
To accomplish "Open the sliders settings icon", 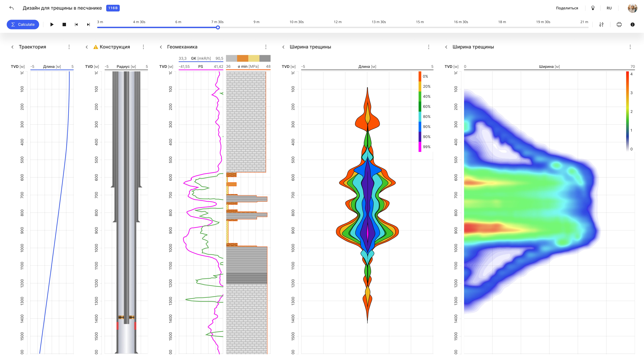I will 601,24.
